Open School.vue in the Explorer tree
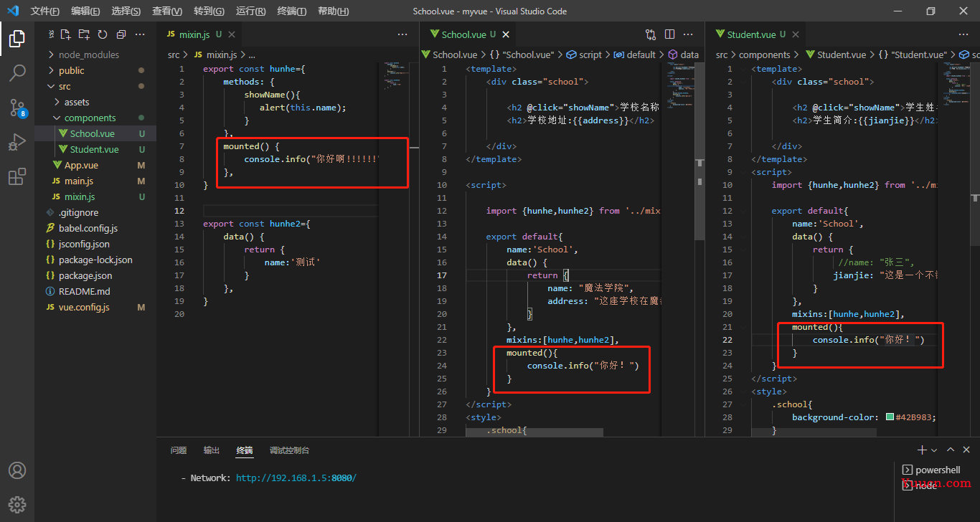The height and width of the screenshot is (522, 980). [95, 133]
